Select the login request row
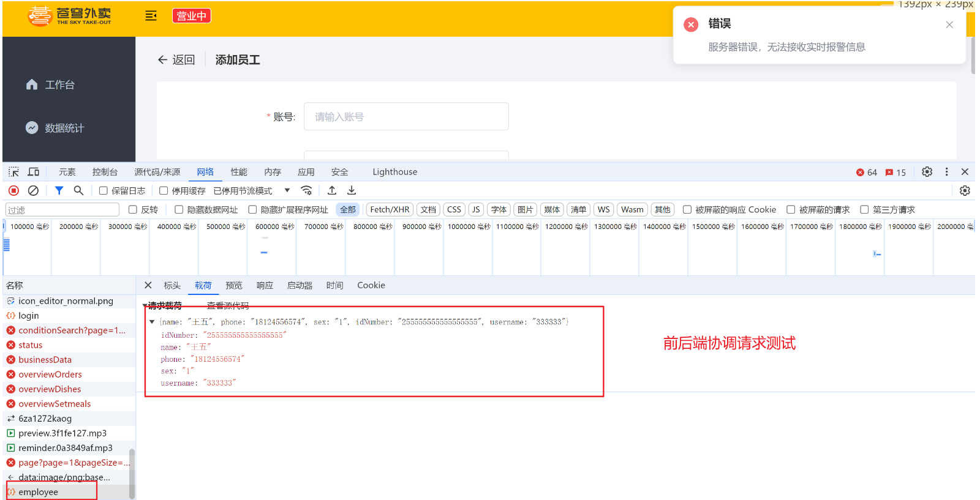 click(x=69, y=316)
